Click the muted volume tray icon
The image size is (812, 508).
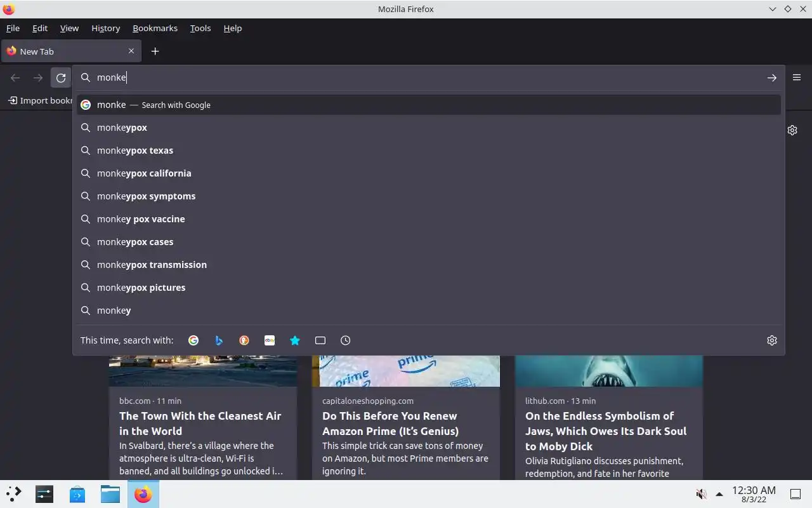tap(701, 494)
